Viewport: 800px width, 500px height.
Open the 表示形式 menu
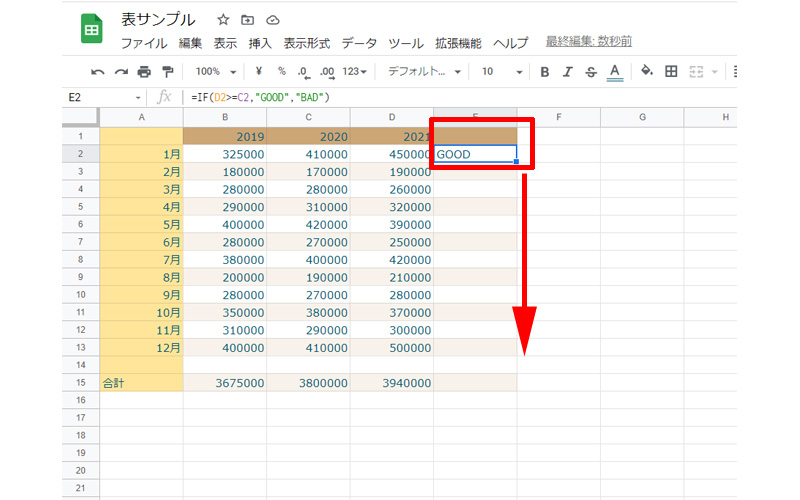point(307,43)
